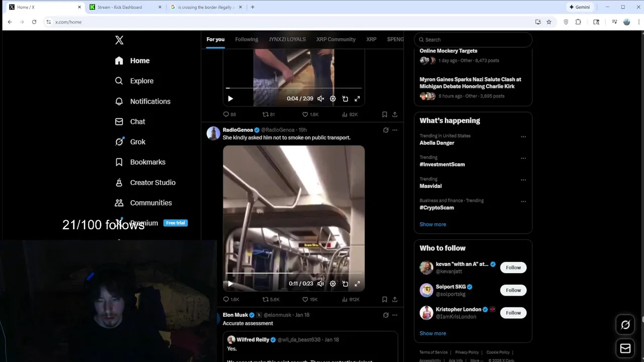The height and width of the screenshot is (362, 644).
Task: Open Elon Musk post options menu
Action: coord(395,315)
